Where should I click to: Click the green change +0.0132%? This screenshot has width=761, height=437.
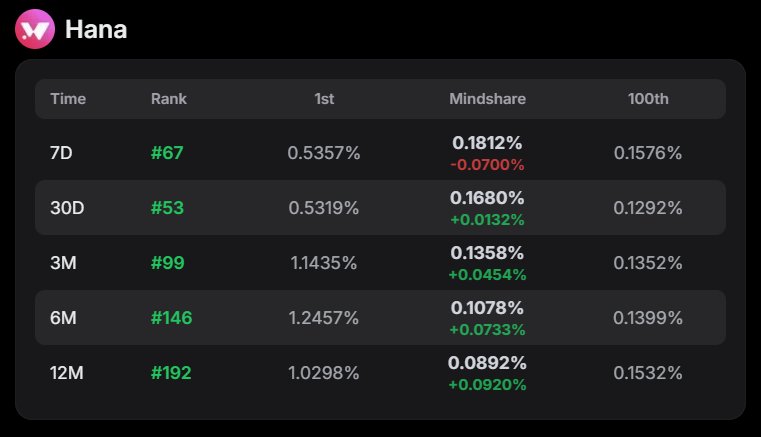coord(487,219)
